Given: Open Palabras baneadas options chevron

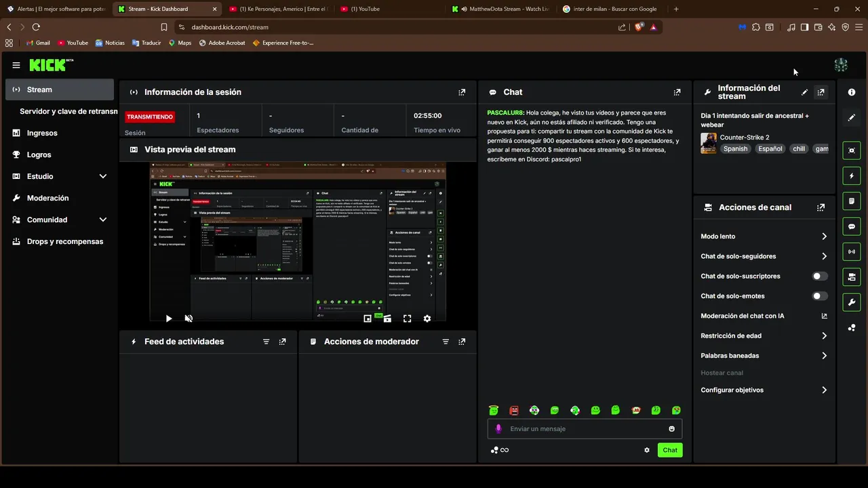Looking at the screenshot, I should tap(824, 355).
